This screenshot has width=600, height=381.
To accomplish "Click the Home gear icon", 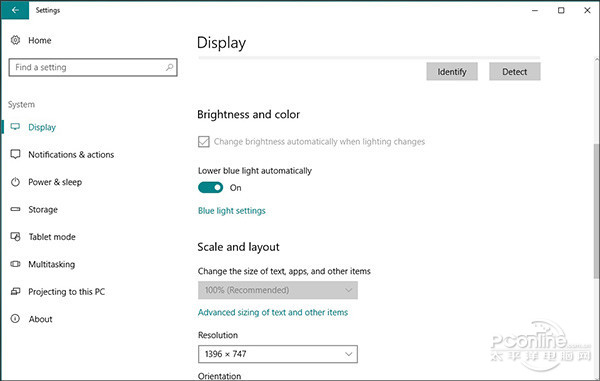I will [x=15, y=40].
